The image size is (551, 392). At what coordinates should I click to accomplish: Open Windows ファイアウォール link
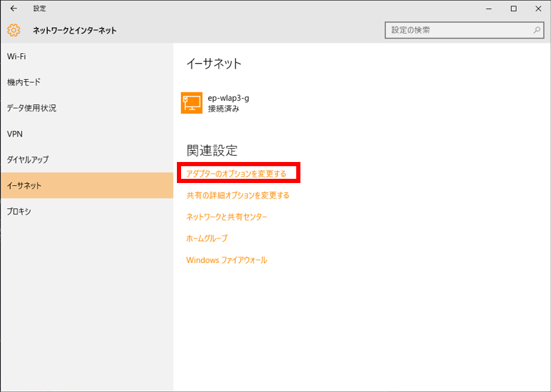tap(227, 260)
